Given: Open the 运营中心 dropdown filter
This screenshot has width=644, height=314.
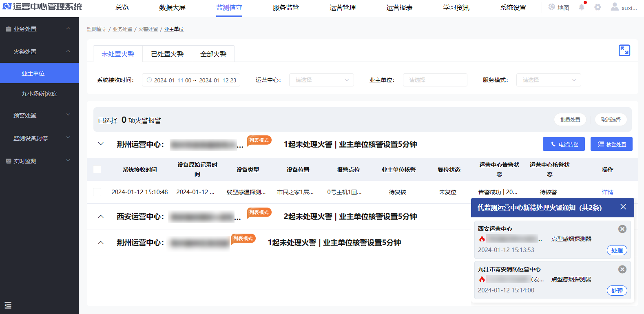Looking at the screenshot, I should click(321, 80).
